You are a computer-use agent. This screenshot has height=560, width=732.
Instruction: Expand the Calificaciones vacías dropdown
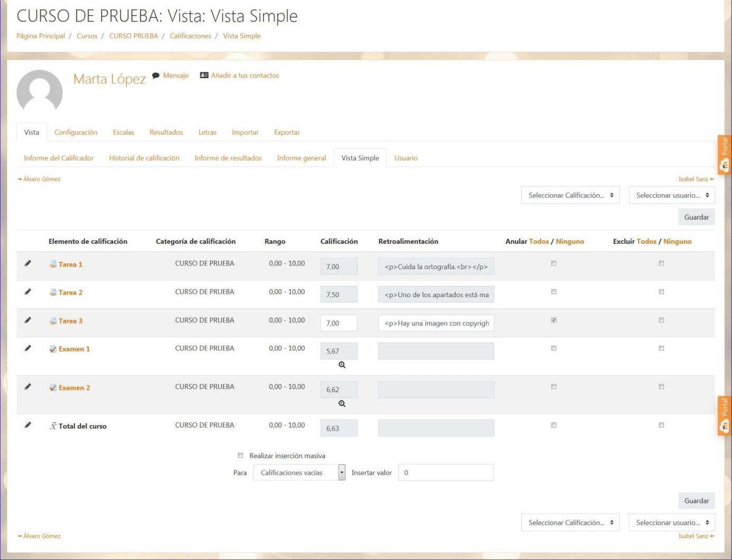299,473
